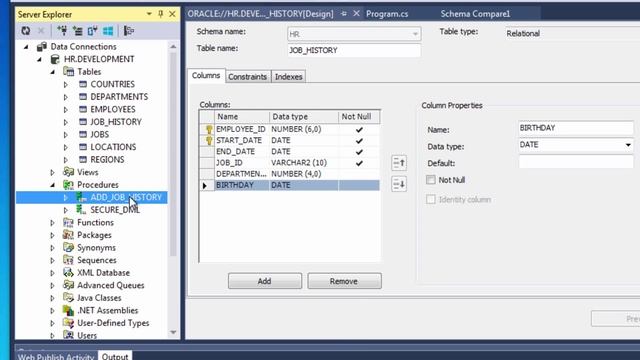Expand the Synonyms node
This screenshot has height=360, width=640.
pos(52,248)
